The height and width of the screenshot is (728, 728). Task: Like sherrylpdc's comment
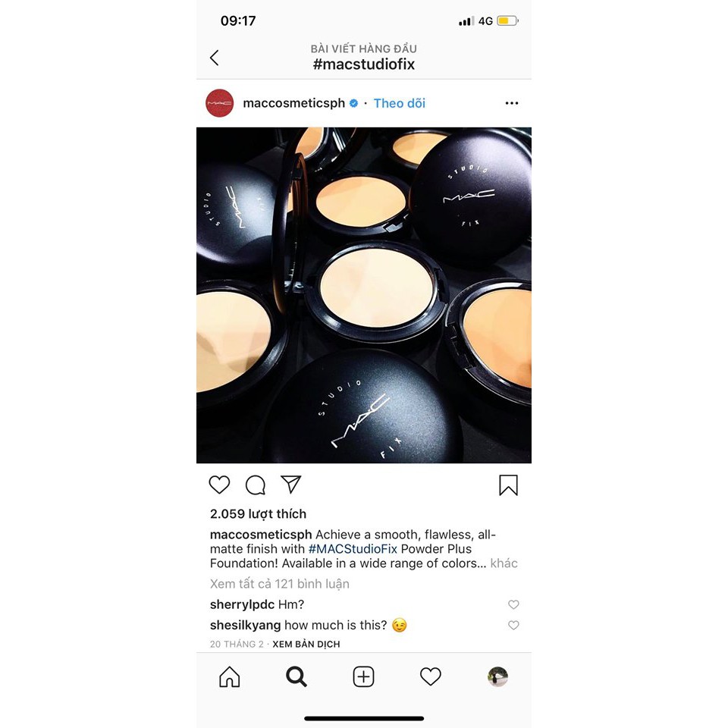coord(513,604)
